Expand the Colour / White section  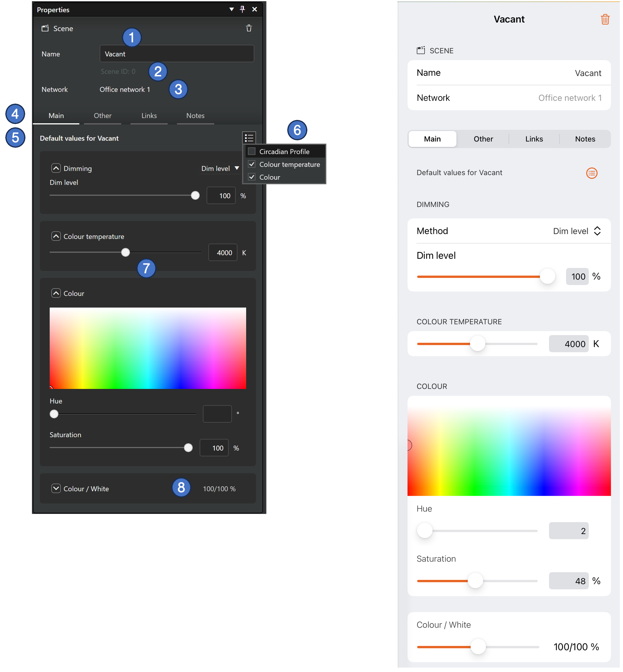click(x=56, y=488)
